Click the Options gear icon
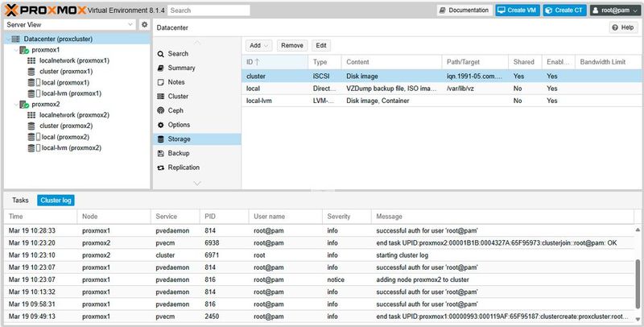 click(x=160, y=125)
